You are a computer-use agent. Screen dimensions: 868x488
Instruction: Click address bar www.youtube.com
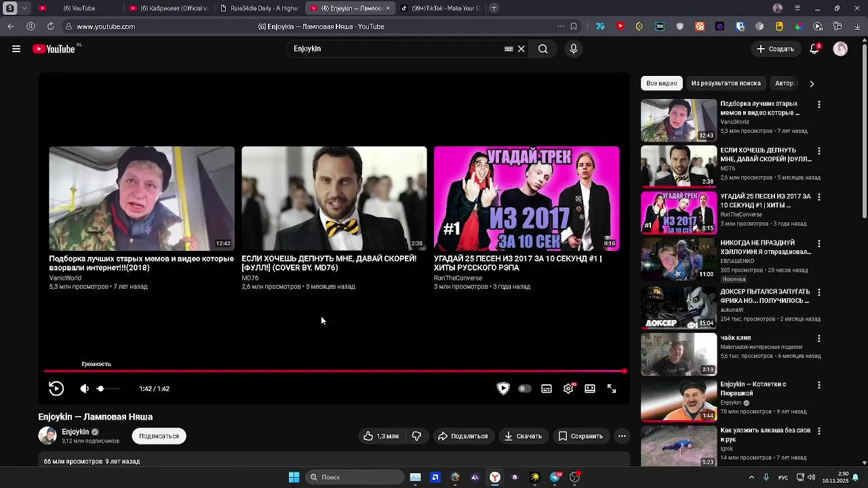tap(106, 26)
